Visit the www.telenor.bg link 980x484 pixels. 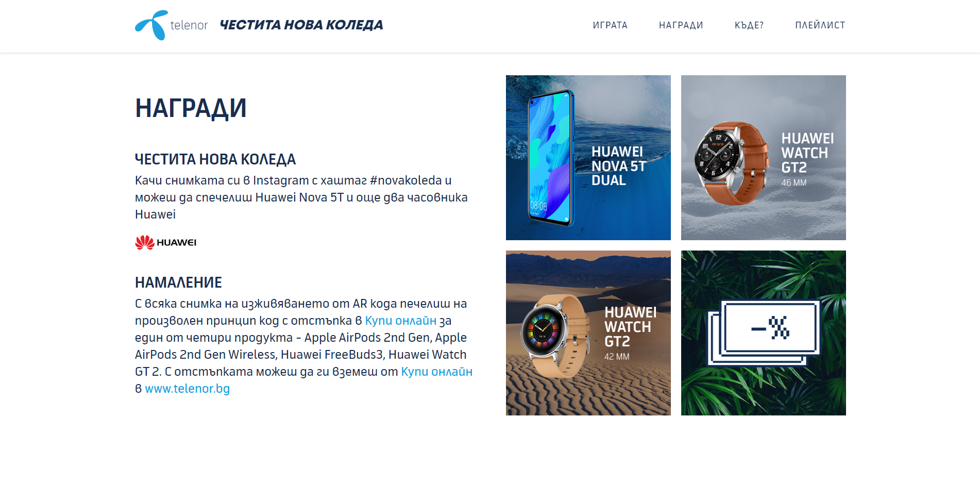pos(188,389)
